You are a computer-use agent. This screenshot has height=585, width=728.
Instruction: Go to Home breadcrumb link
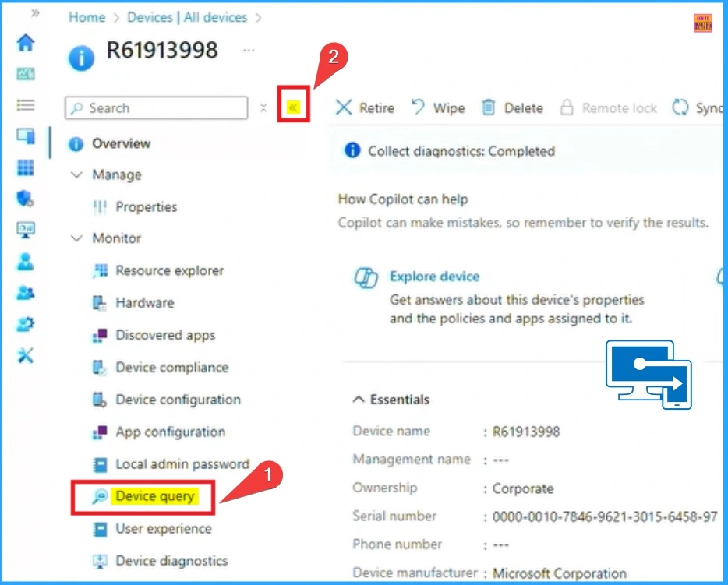pos(87,18)
